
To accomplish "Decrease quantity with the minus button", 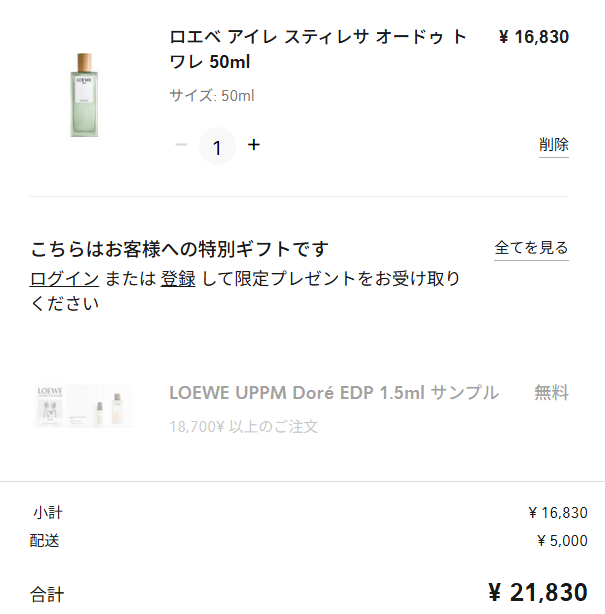I will click(181, 145).
